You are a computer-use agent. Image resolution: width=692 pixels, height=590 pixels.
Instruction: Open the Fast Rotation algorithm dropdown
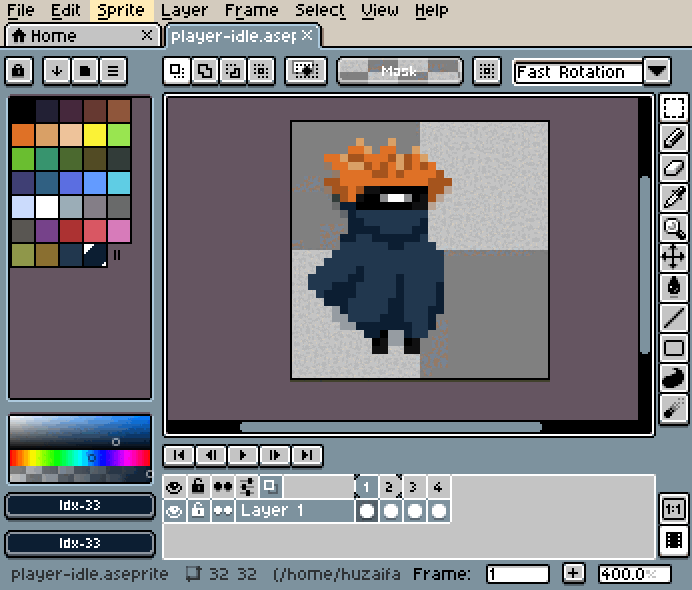pos(657,71)
